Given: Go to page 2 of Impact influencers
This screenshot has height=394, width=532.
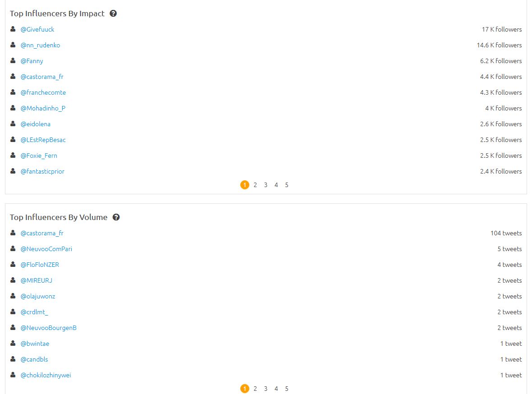Looking at the screenshot, I should 255,185.
